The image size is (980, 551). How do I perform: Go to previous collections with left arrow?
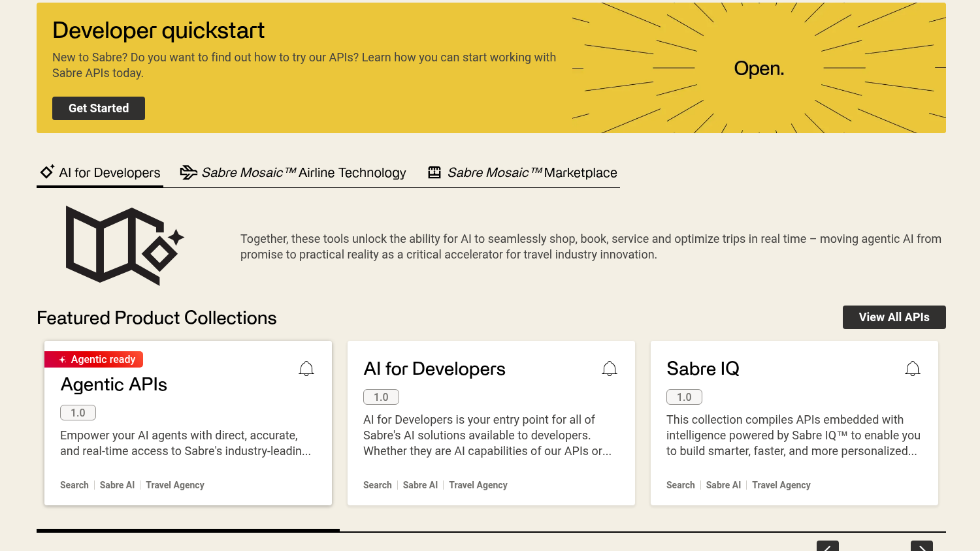[828, 546]
